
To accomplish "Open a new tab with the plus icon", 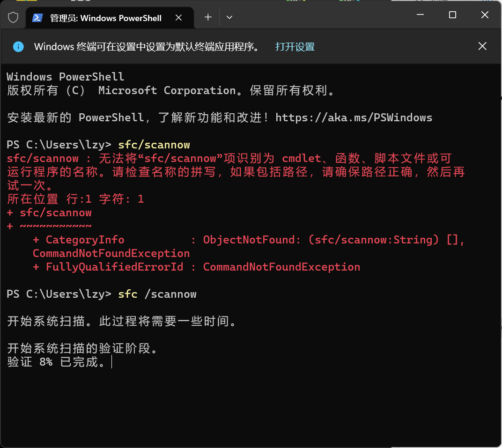I will point(207,17).
